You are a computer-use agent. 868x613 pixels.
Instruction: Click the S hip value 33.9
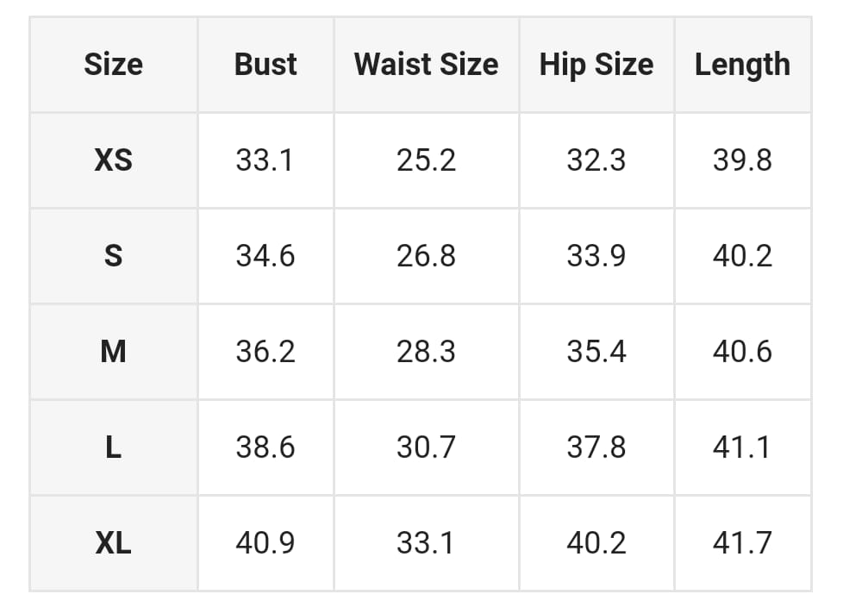(x=596, y=256)
